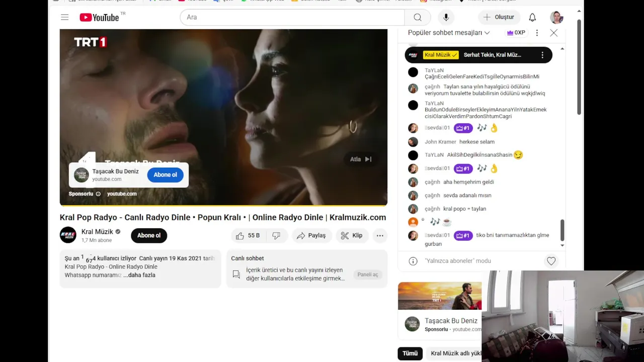Click the video title text
Viewport: 644px width, 362px height.
pos(223,218)
